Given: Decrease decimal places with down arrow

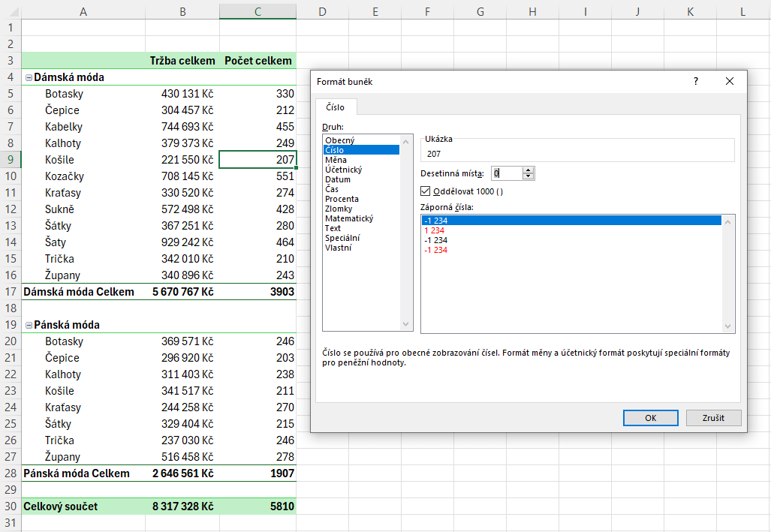Looking at the screenshot, I should pos(529,177).
